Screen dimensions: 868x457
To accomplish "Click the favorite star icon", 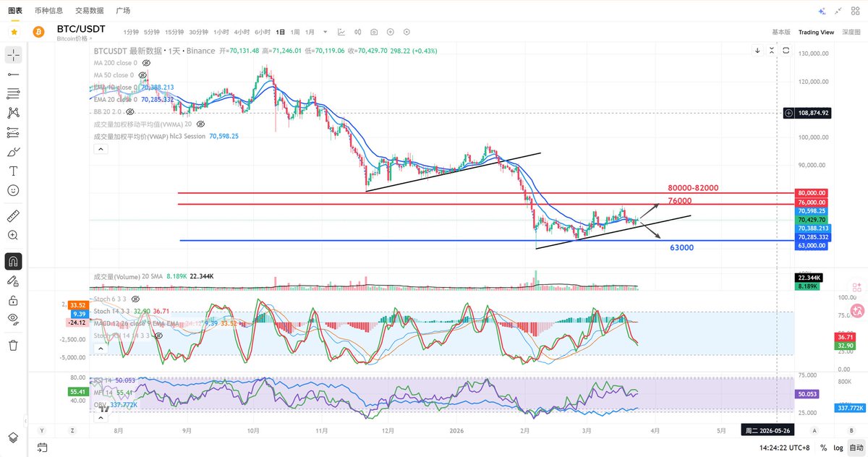I will tap(14, 32).
